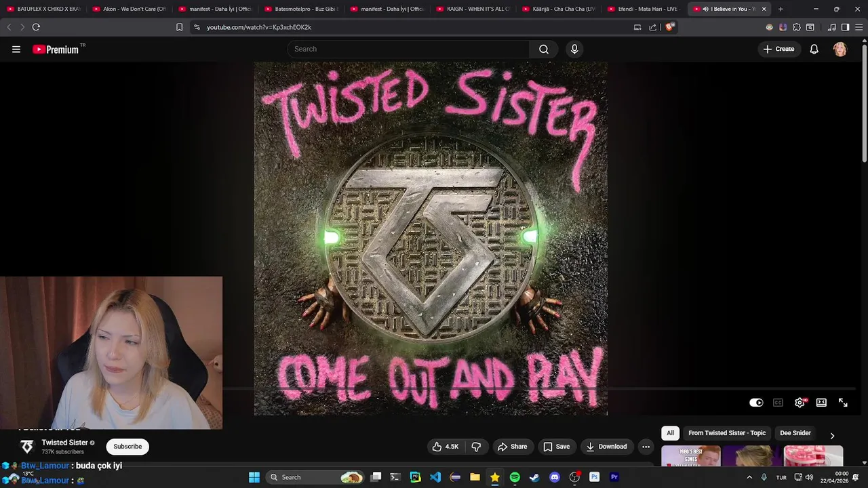Open browser media control music-note icon
This screenshot has width=868, height=488.
point(831,27)
